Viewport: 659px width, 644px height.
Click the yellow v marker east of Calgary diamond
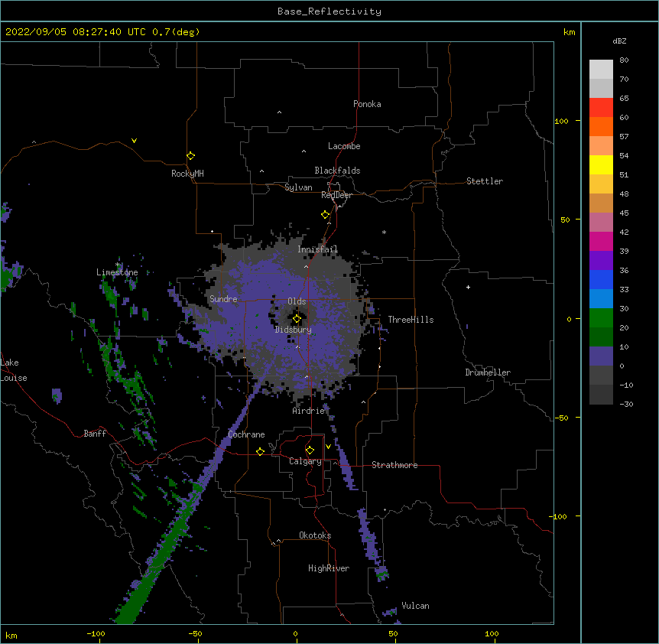328,447
